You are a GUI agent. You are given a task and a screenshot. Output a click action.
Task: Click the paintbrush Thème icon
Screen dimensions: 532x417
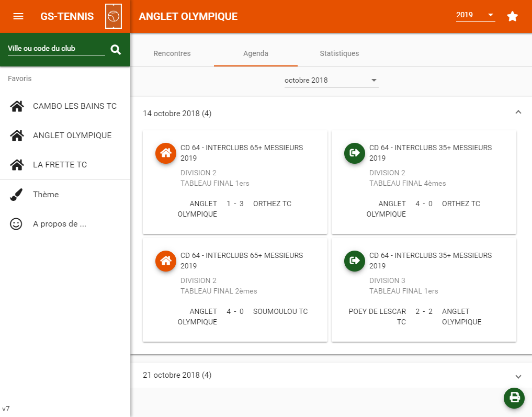click(x=16, y=195)
